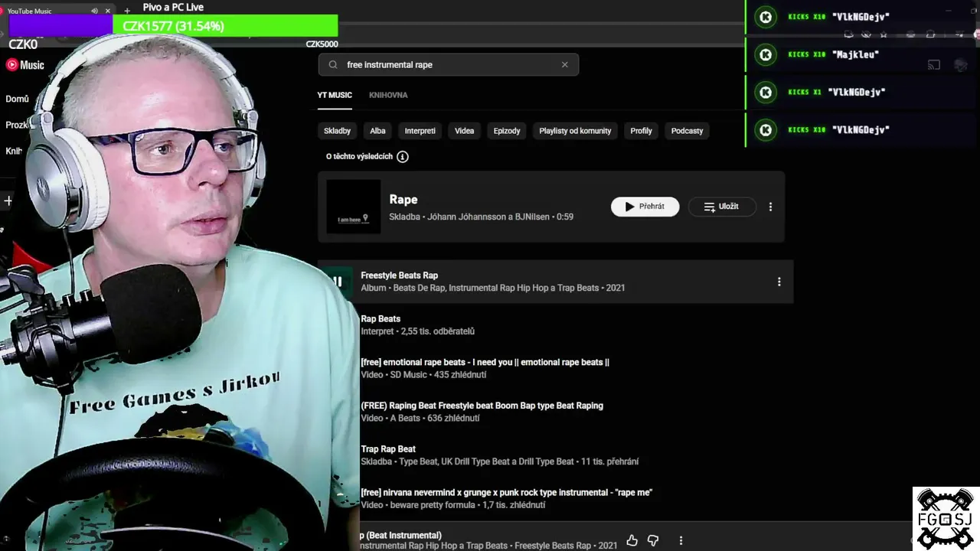The image size is (980, 551).
Task: Dislike the playing track with thumbs down
Action: pos(653,541)
